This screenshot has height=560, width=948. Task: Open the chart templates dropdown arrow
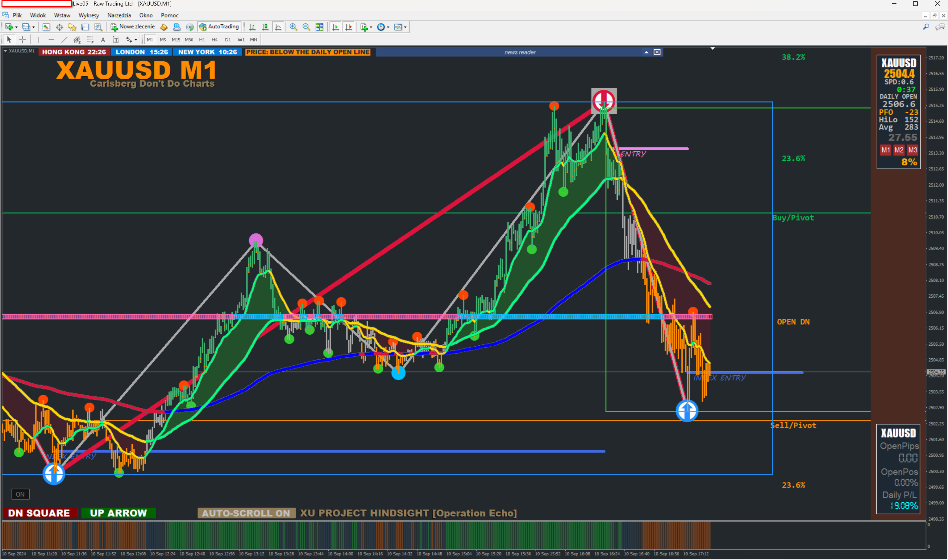tap(405, 27)
